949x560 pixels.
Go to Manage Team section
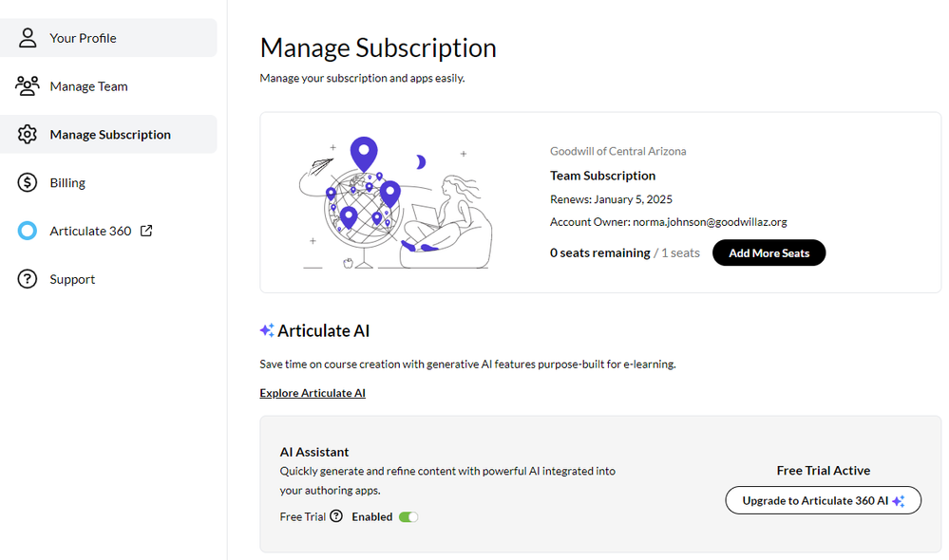tap(88, 86)
